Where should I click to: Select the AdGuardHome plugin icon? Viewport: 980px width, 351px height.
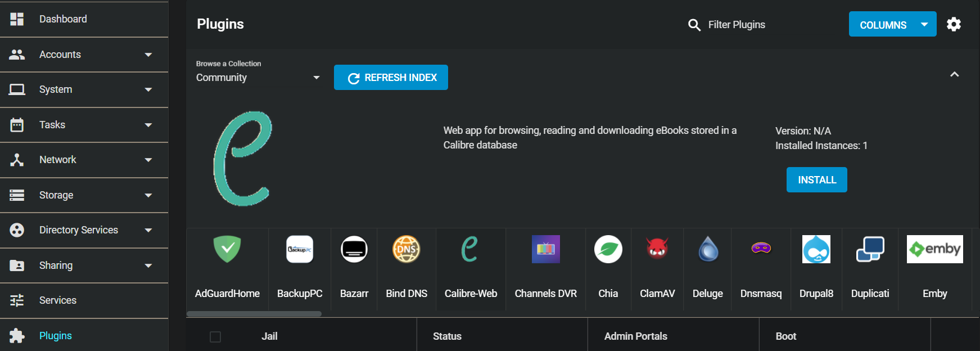point(227,249)
